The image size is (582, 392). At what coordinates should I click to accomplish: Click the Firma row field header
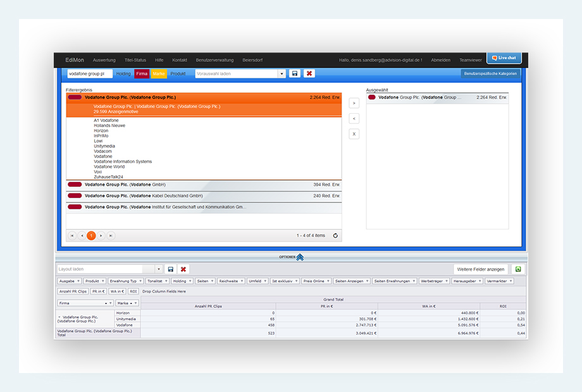click(x=85, y=303)
